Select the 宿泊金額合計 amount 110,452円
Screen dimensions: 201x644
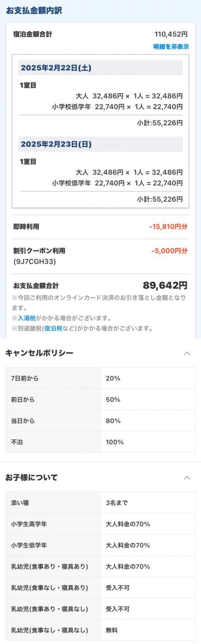point(171,35)
